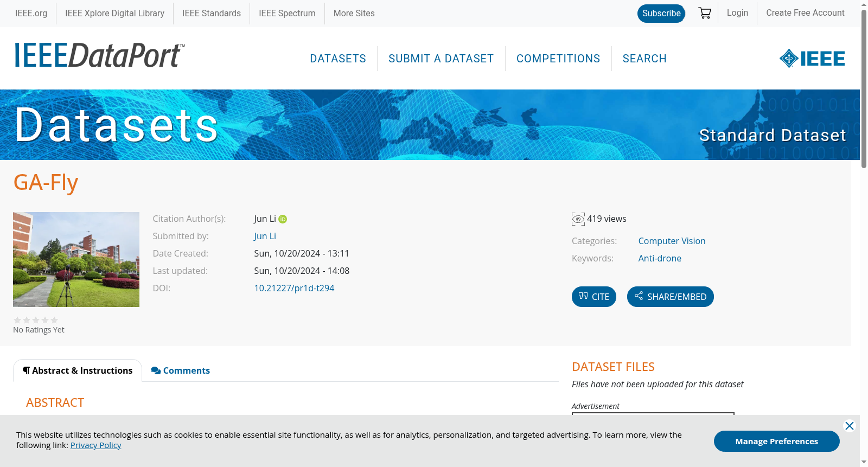This screenshot has width=868, height=467.
Task: Click the CITE button
Action: point(594,297)
